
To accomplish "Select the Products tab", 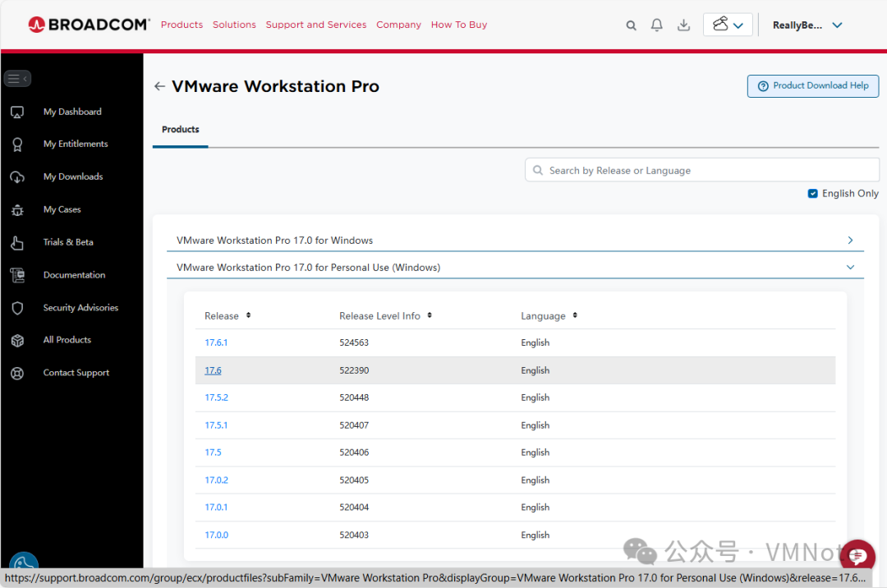I will click(181, 130).
